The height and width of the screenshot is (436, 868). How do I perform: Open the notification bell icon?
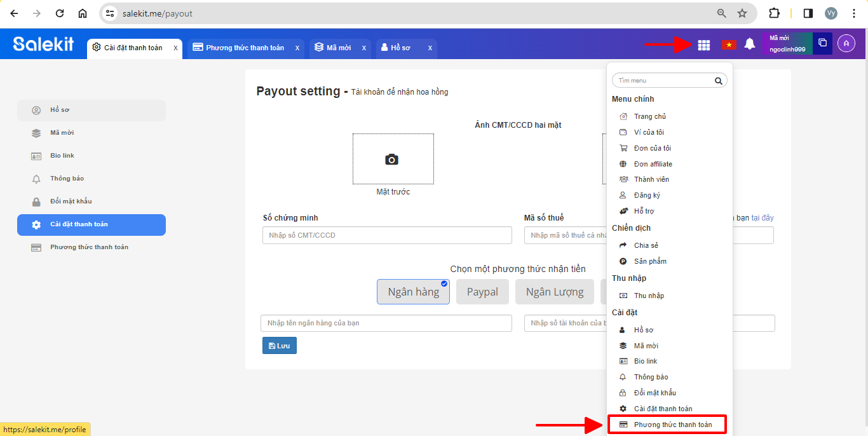[x=750, y=44]
